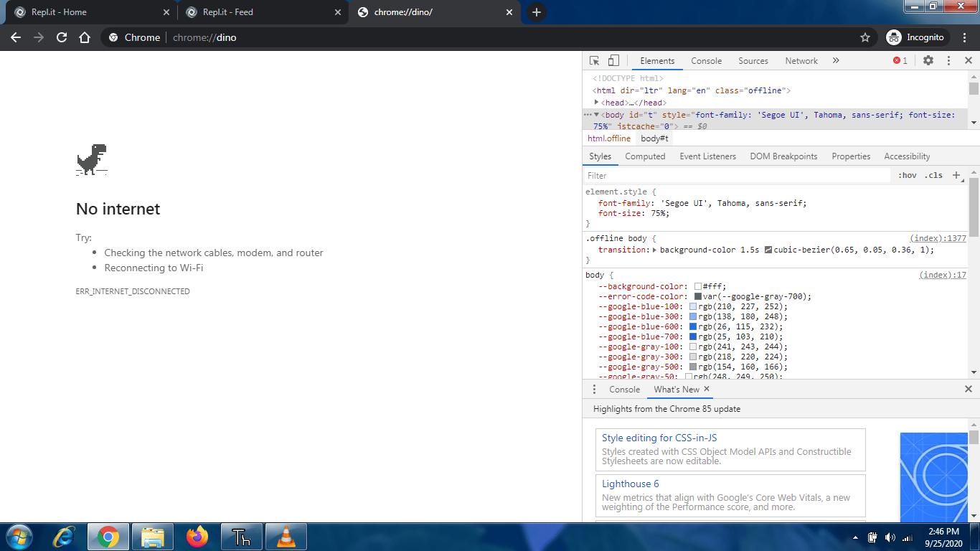Click the volume speaker tray icon

[890, 537]
